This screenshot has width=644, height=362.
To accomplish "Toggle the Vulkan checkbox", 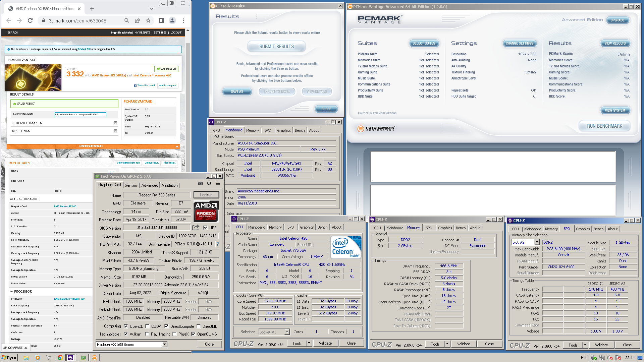I will (126, 334).
